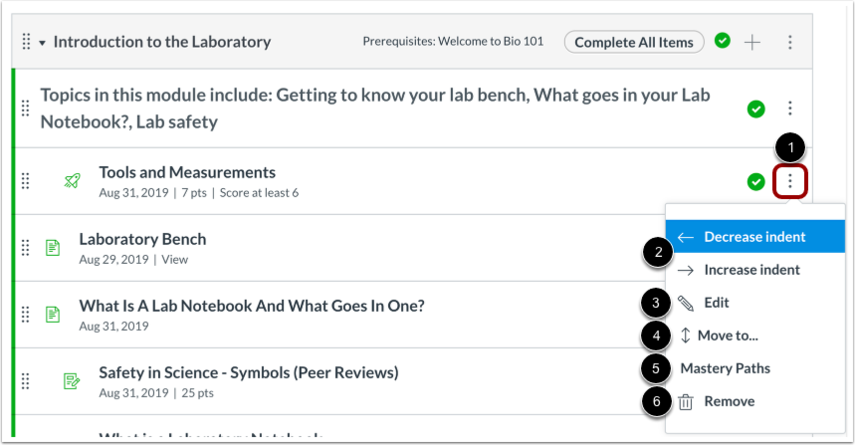
Task: Click the Laboratory Bench page icon
Action: (x=53, y=248)
